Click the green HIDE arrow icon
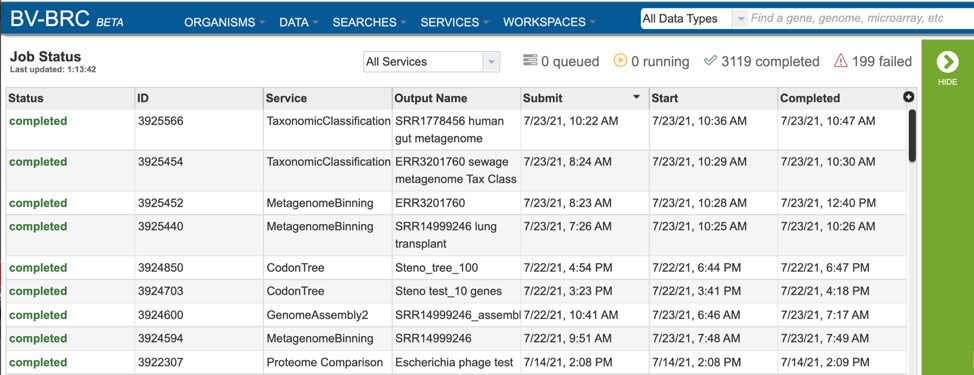The image size is (974, 375). [x=947, y=62]
